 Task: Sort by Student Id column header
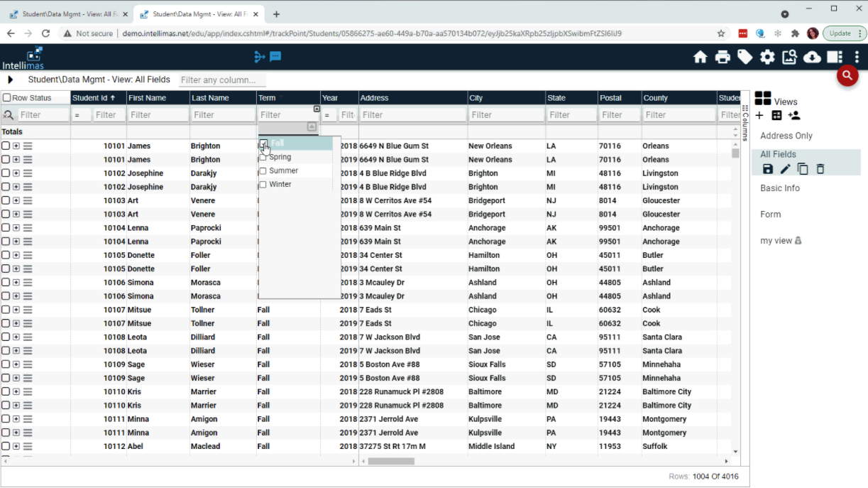[99, 98]
